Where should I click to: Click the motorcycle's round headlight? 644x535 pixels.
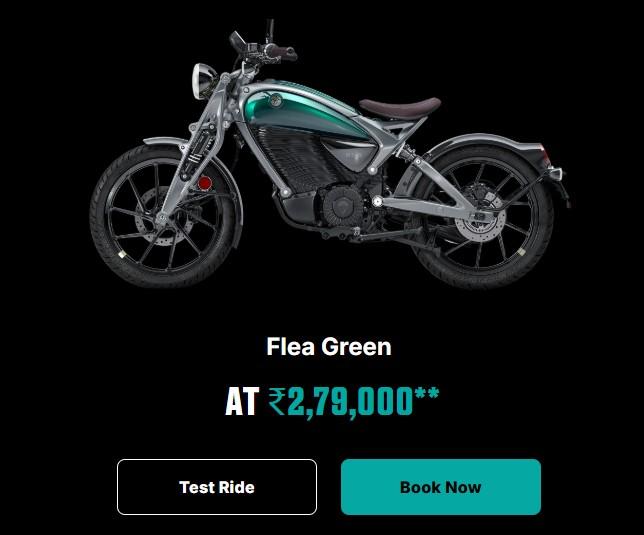pyautogui.click(x=203, y=80)
